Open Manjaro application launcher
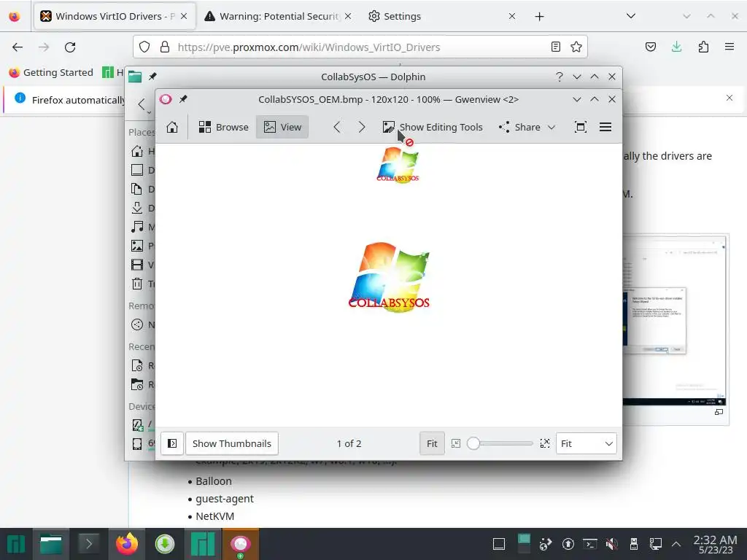747x560 pixels. point(16,544)
